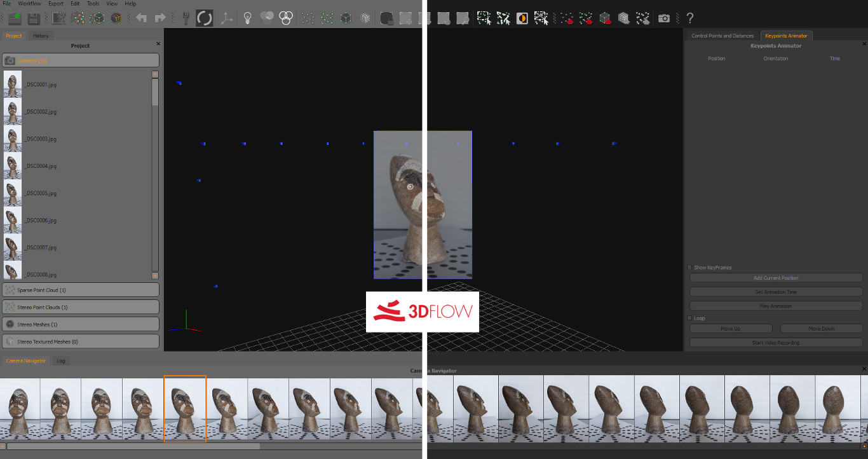Open options via the wrench icon
Viewport: 868px width, 459px height.
click(x=186, y=18)
